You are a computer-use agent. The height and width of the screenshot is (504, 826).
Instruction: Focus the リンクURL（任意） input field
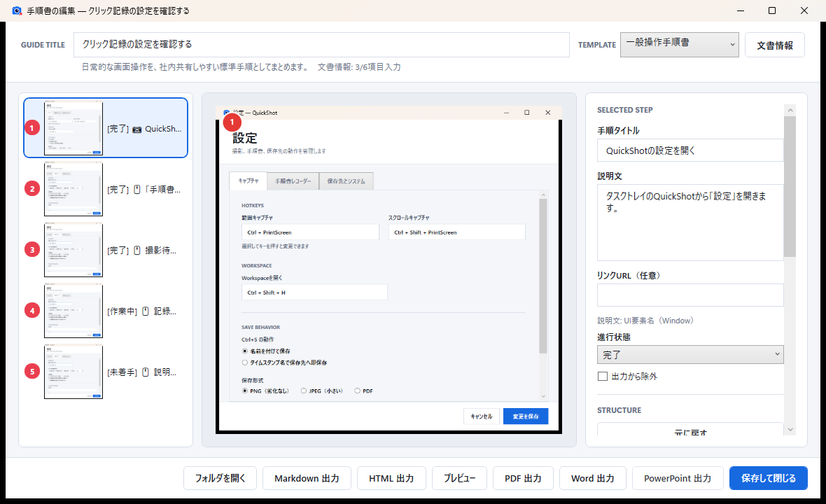(690, 295)
